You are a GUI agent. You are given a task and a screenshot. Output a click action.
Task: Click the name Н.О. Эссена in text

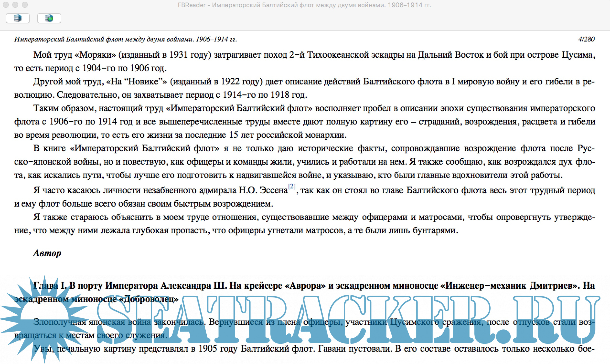pyautogui.click(x=263, y=190)
